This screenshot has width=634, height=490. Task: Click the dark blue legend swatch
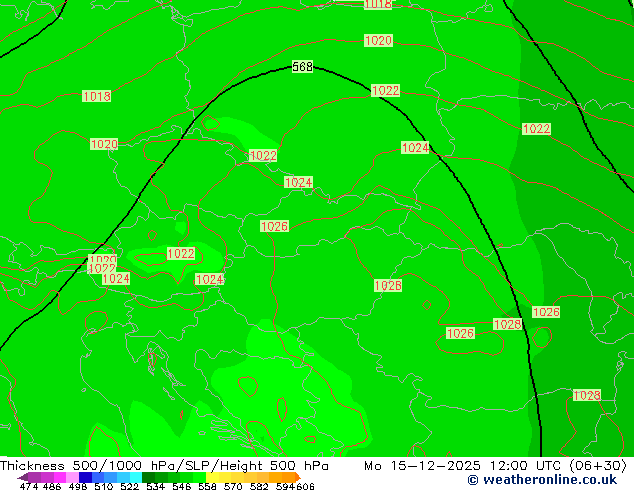pyautogui.click(x=85, y=477)
